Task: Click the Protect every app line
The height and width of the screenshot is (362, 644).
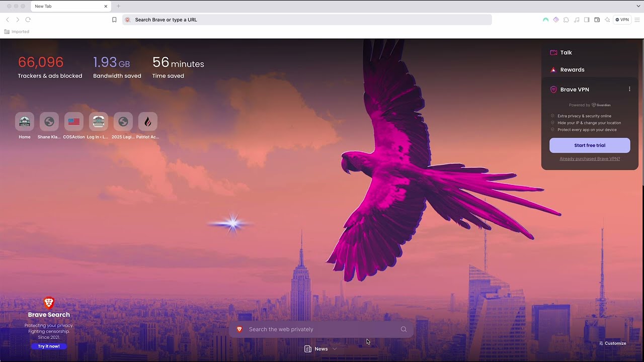Action: point(587,130)
